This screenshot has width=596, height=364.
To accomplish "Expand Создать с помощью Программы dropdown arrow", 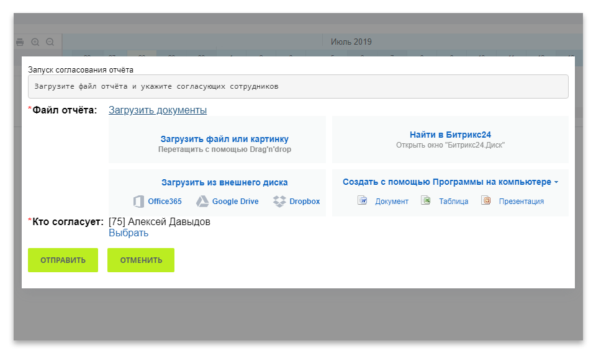I will tap(556, 182).
